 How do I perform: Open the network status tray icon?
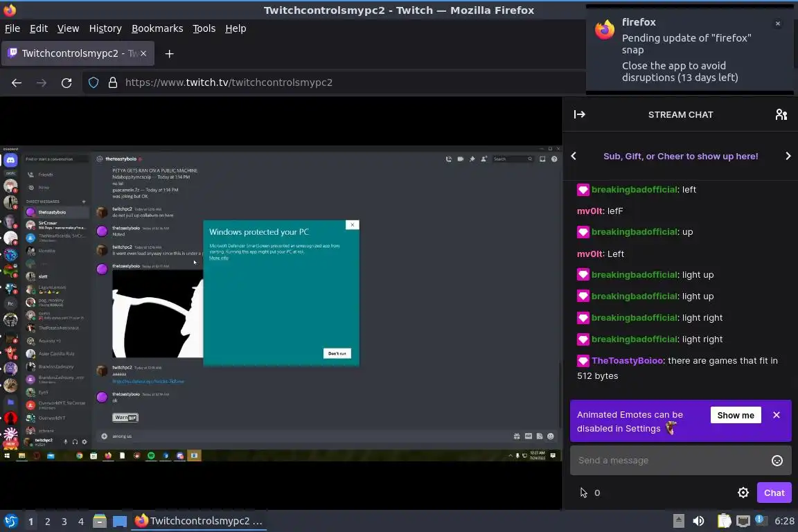743,521
